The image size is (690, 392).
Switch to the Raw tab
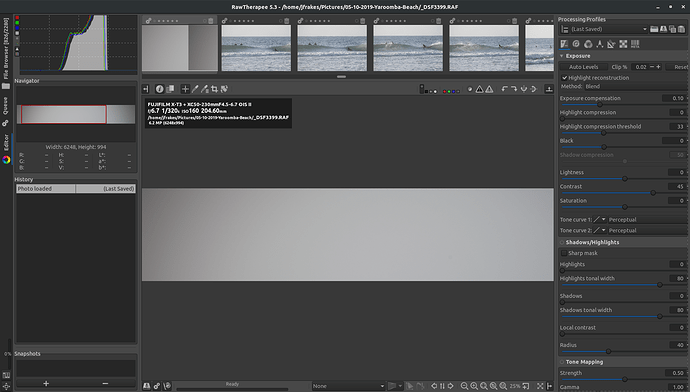coord(623,44)
